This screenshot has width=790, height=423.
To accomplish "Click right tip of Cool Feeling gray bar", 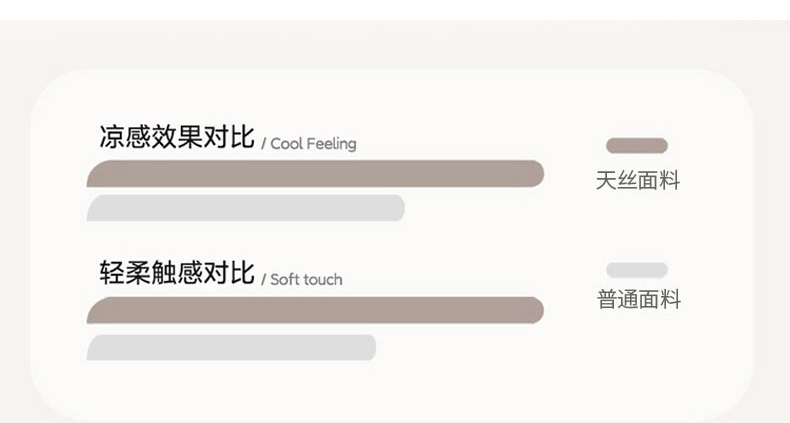I will (398, 208).
